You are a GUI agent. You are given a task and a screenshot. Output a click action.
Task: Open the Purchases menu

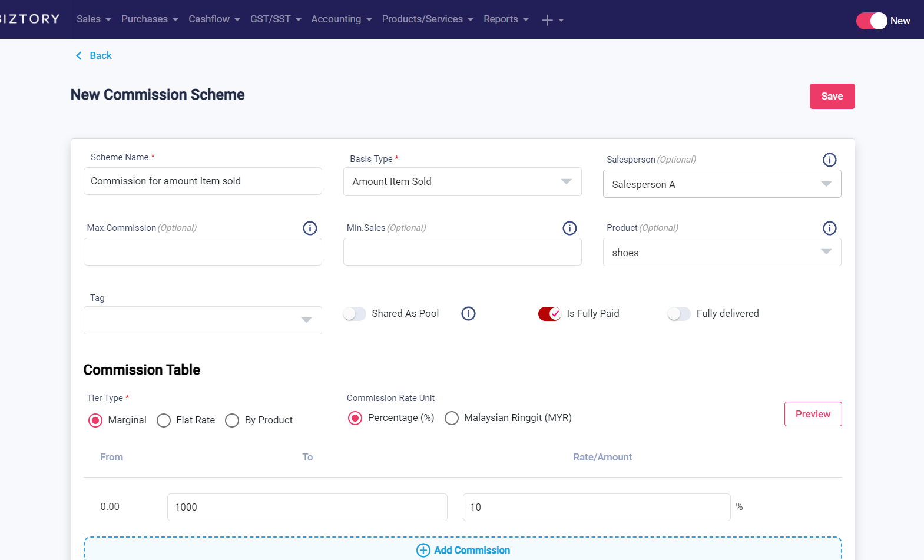pyautogui.click(x=150, y=19)
